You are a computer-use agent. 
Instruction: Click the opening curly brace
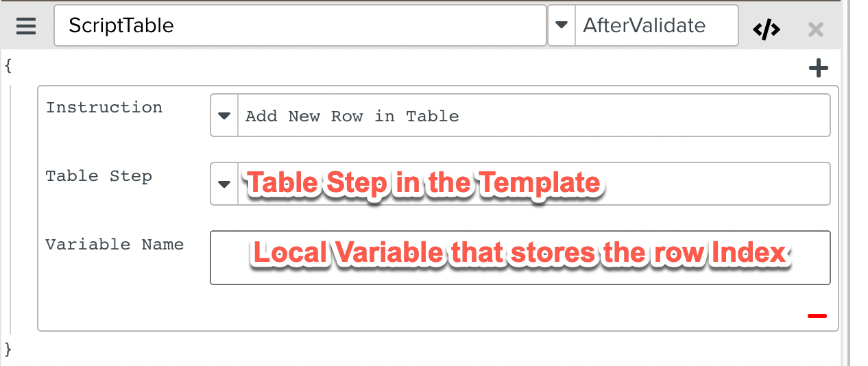[x=8, y=66]
